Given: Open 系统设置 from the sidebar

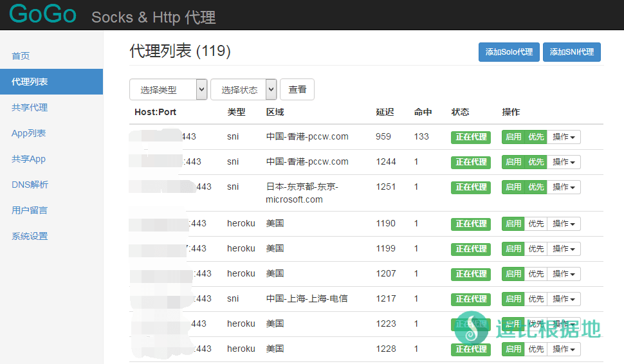Looking at the screenshot, I should pyautogui.click(x=30, y=236).
